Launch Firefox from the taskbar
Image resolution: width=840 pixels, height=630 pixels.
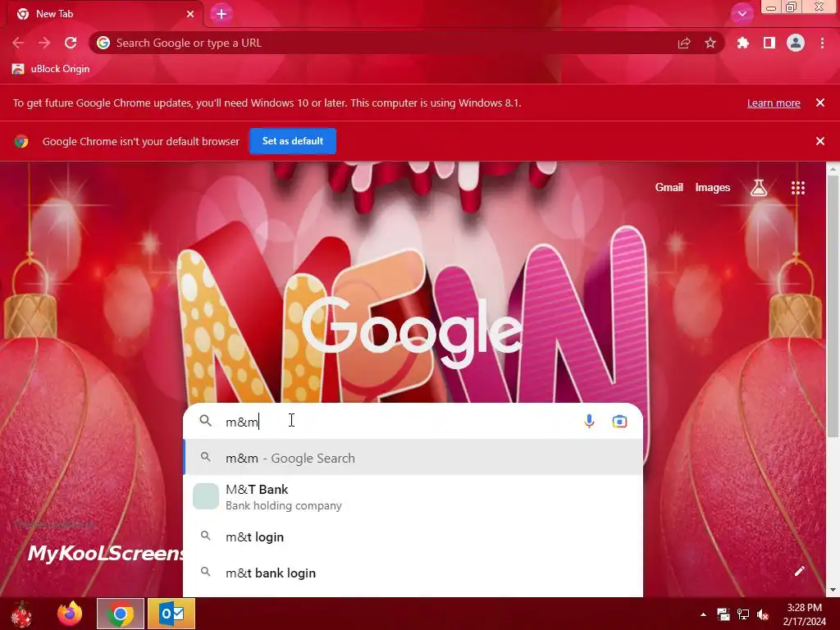(70, 614)
